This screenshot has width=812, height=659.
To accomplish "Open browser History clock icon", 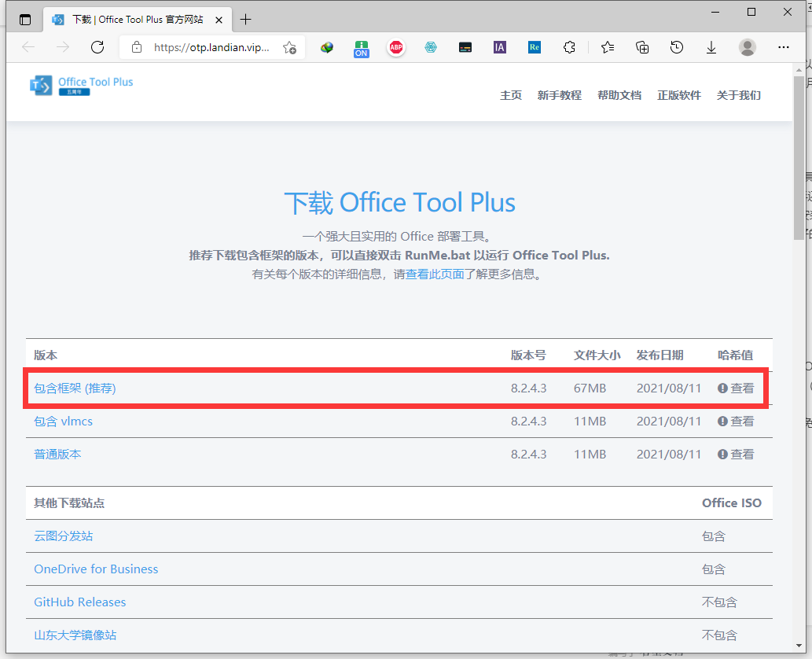I will coord(677,47).
